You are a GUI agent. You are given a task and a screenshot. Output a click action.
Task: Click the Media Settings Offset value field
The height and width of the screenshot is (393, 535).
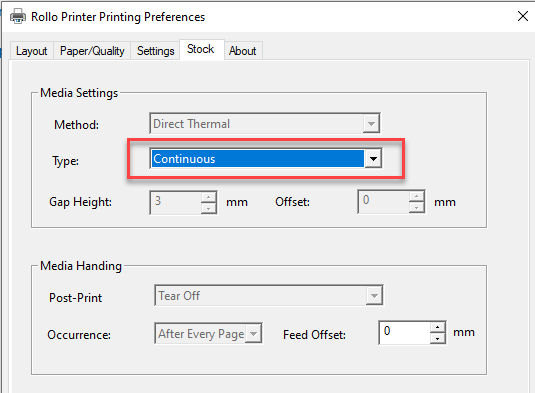384,202
